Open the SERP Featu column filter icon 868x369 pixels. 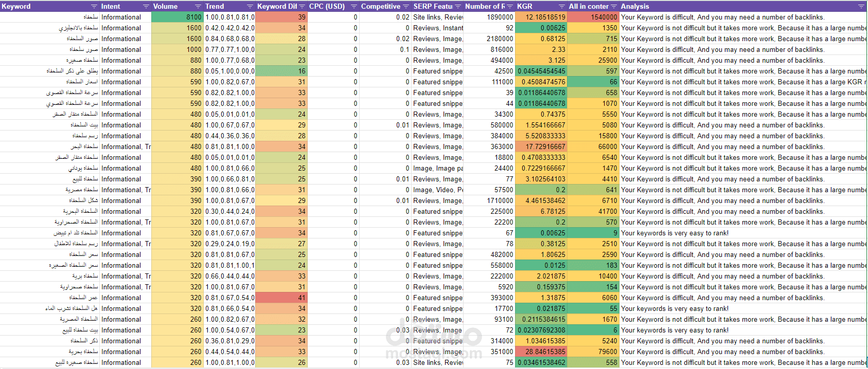(458, 6)
